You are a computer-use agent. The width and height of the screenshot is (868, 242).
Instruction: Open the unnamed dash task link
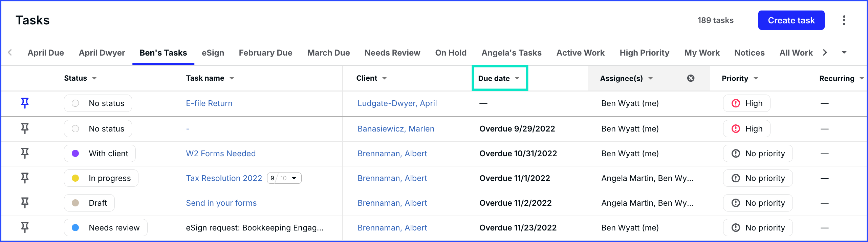click(188, 129)
